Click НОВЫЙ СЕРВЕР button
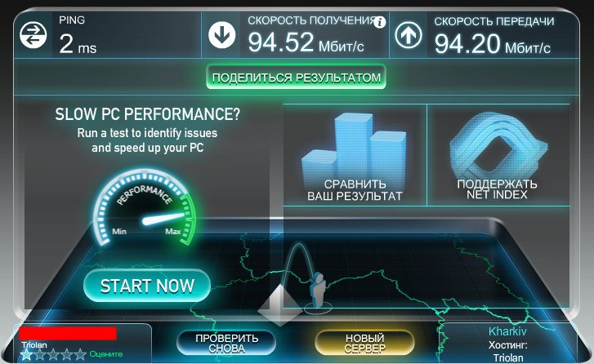Viewport: 594px width, 364px height. [364, 344]
